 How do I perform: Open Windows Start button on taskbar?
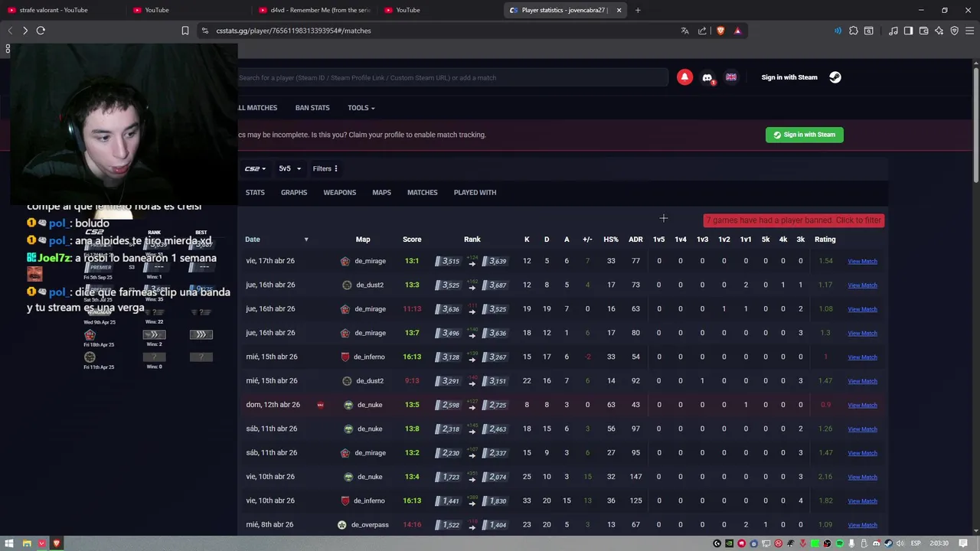pyautogui.click(x=10, y=543)
